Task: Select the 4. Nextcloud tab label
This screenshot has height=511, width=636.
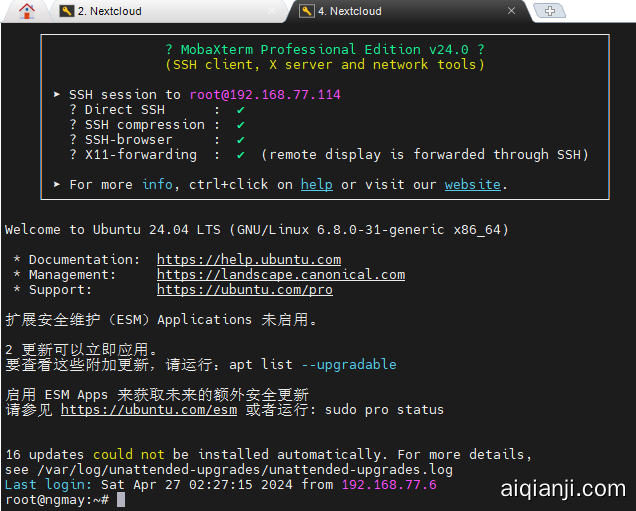Action: (350, 11)
